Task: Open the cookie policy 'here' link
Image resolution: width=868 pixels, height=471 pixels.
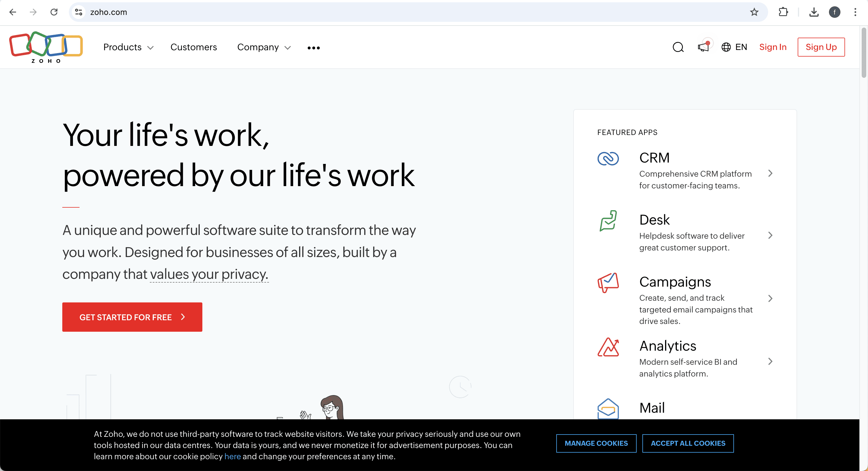Action: click(x=232, y=456)
